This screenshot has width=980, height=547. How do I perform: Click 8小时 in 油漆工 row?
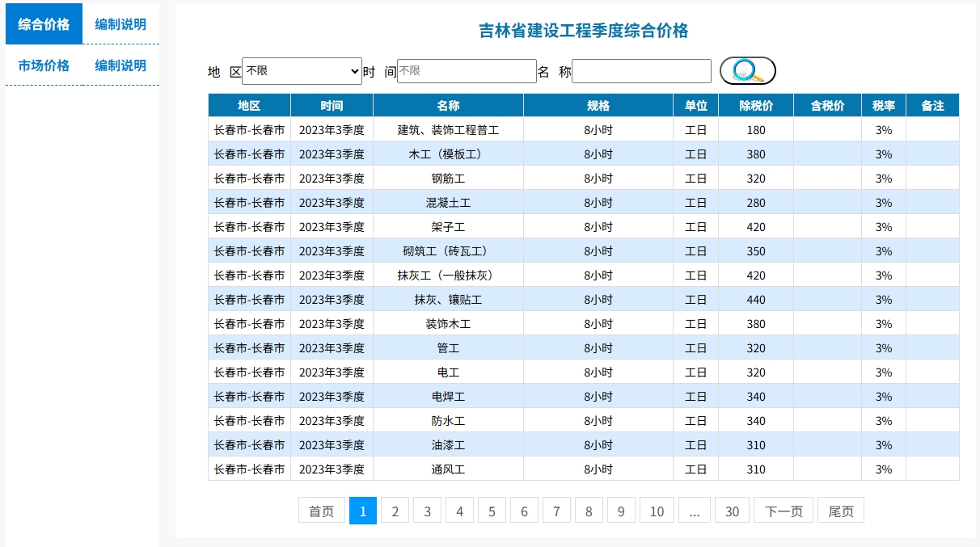tap(598, 445)
